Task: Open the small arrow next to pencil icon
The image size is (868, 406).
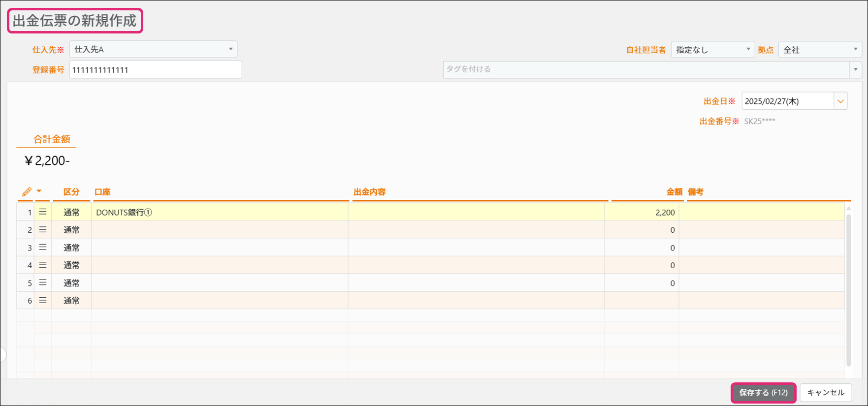Action: click(x=39, y=191)
